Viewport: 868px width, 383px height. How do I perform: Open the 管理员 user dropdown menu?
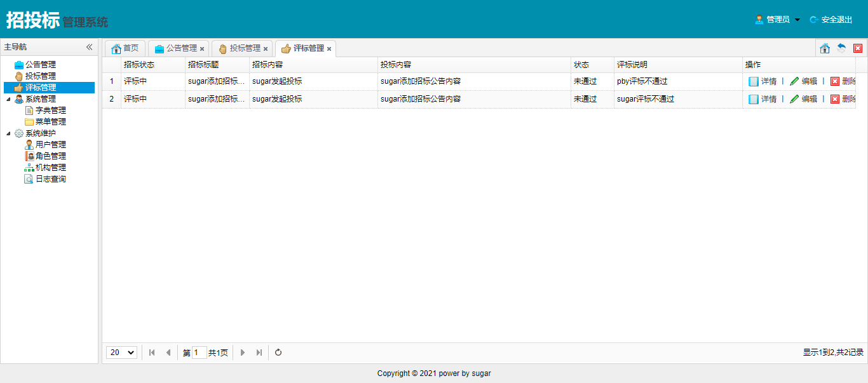[x=778, y=20]
